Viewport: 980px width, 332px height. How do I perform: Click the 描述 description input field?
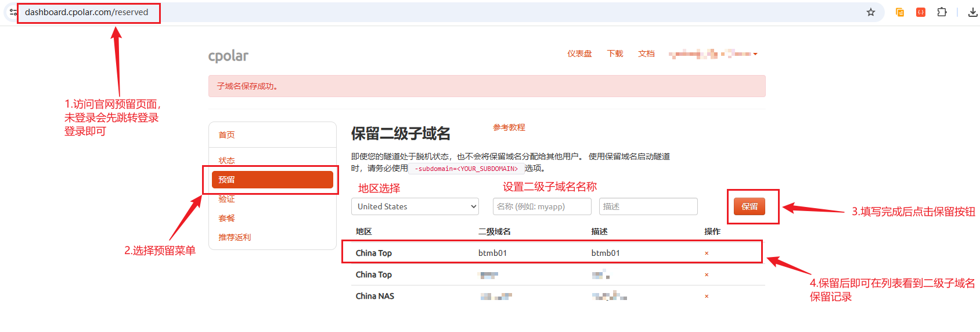coord(648,206)
